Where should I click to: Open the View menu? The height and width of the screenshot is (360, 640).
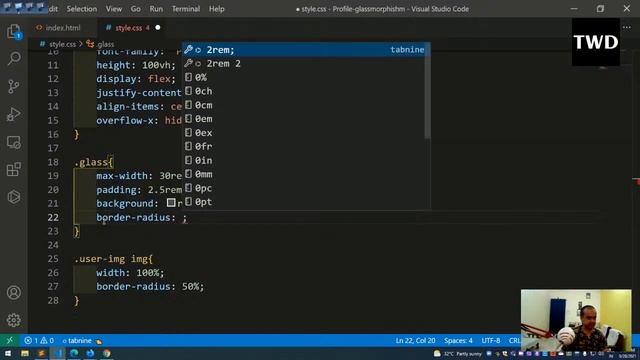114,9
